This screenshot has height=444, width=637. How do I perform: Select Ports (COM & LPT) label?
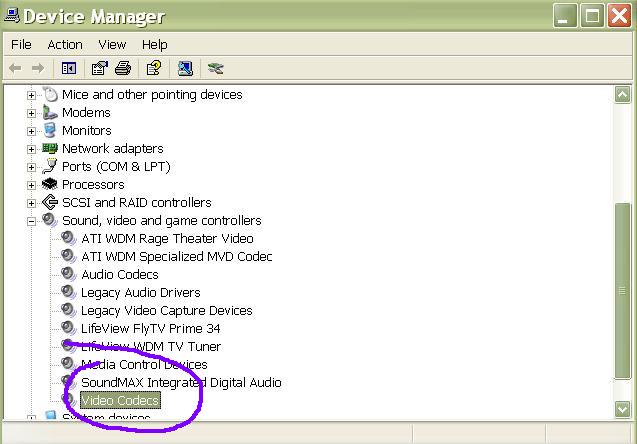click(x=116, y=167)
